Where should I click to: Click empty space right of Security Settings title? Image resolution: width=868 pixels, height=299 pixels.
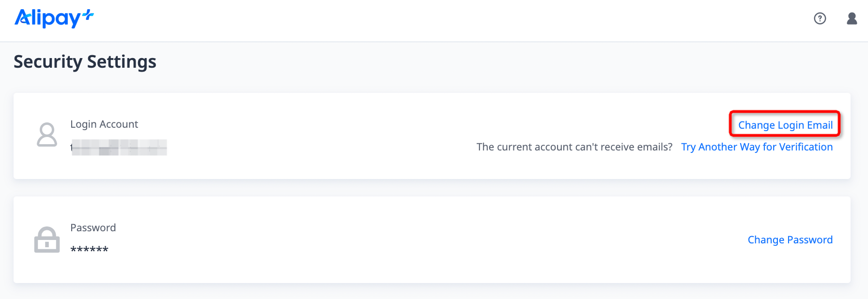click(x=436, y=62)
